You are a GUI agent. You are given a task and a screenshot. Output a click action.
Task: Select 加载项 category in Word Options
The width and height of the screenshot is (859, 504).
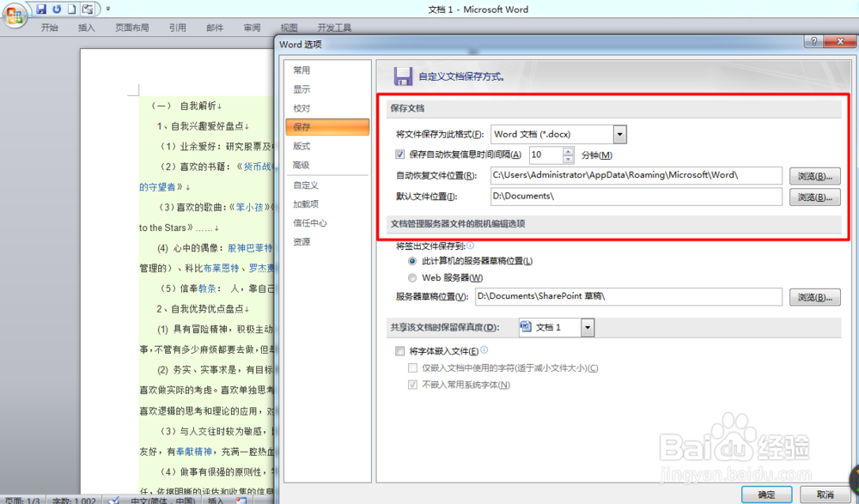pyautogui.click(x=327, y=203)
